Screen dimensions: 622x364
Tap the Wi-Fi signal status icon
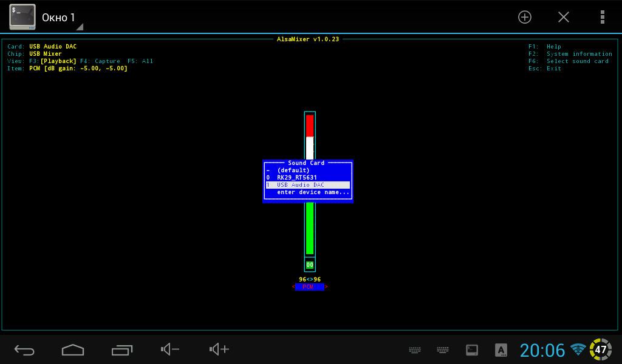coord(578,350)
